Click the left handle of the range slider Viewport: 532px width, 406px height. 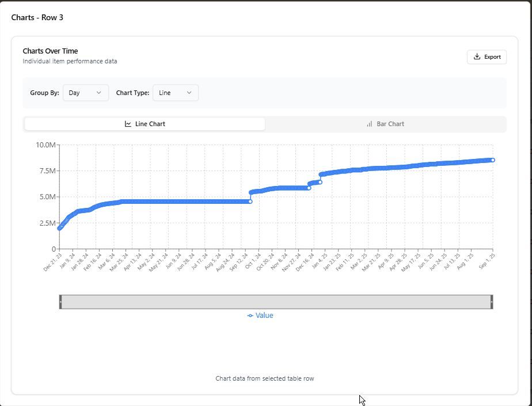tap(59, 300)
